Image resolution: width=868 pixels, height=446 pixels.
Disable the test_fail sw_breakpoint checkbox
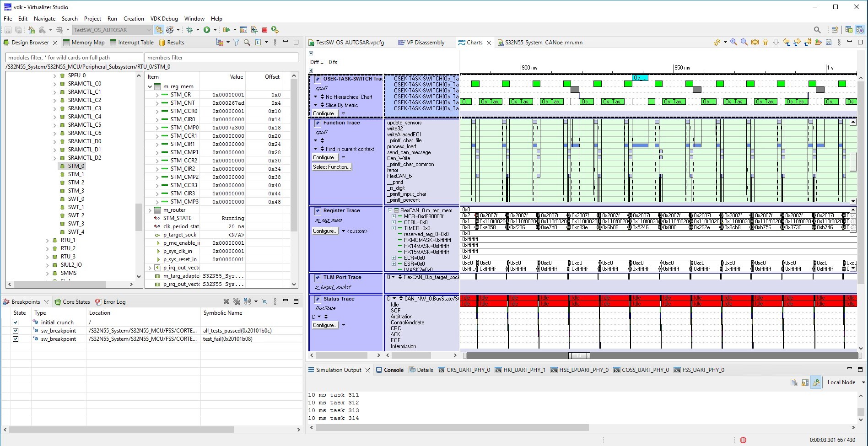(x=16, y=339)
